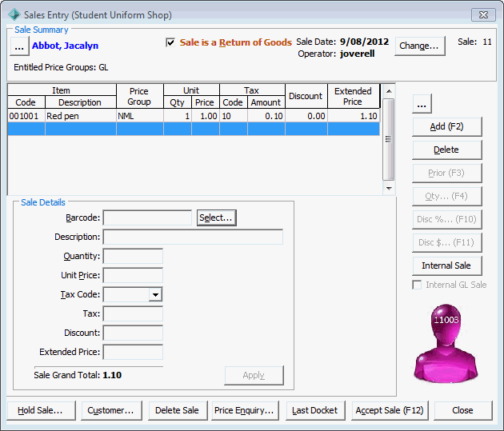Click the items grid vertical scrollbar thumb

[389, 139]
